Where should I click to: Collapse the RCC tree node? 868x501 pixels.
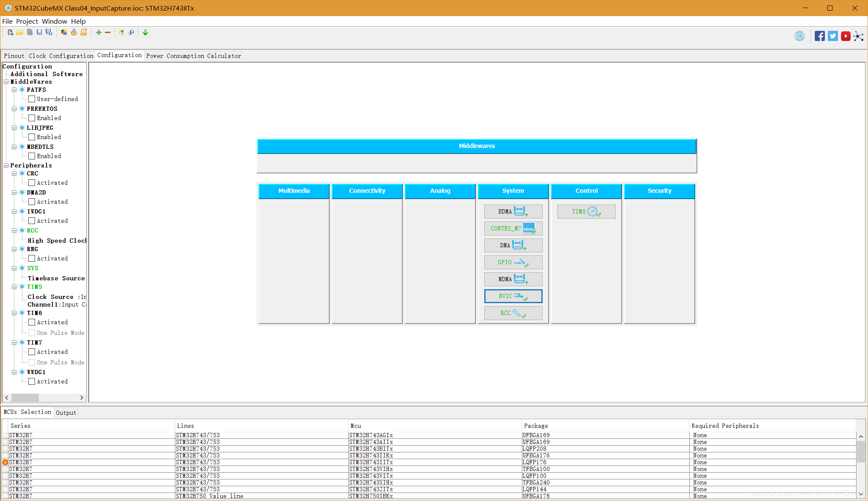click(14, 230)
